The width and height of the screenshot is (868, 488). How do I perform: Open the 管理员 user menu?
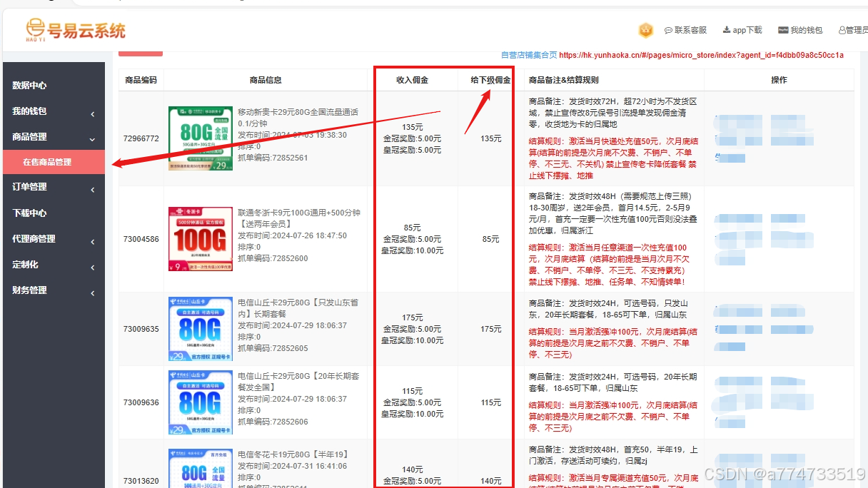[853, 30]
